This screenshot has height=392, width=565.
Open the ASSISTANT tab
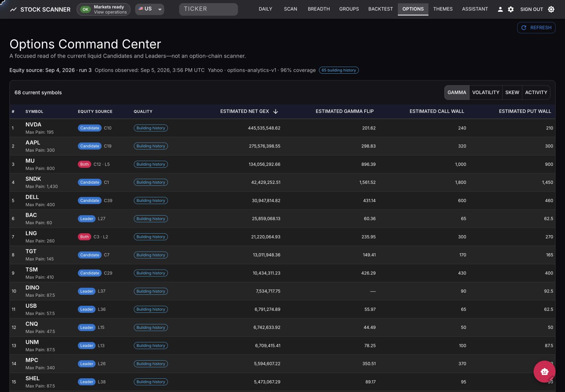click(x=475, y=9)
